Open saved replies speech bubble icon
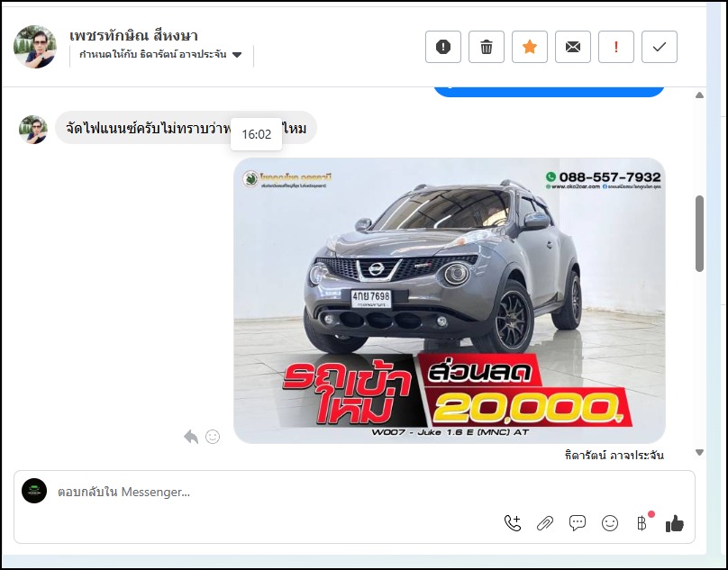The image size is (728, 570). point(578,523)
